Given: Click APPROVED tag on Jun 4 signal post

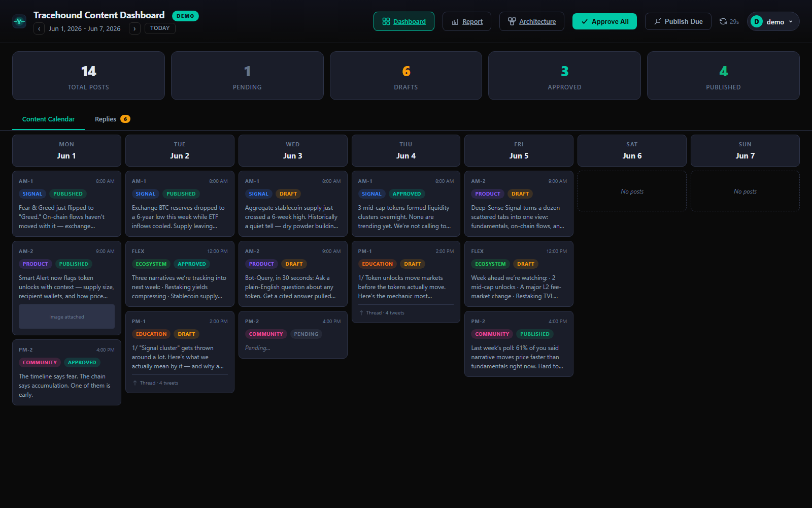Looking at the screenshot, I should pos(407,194).
